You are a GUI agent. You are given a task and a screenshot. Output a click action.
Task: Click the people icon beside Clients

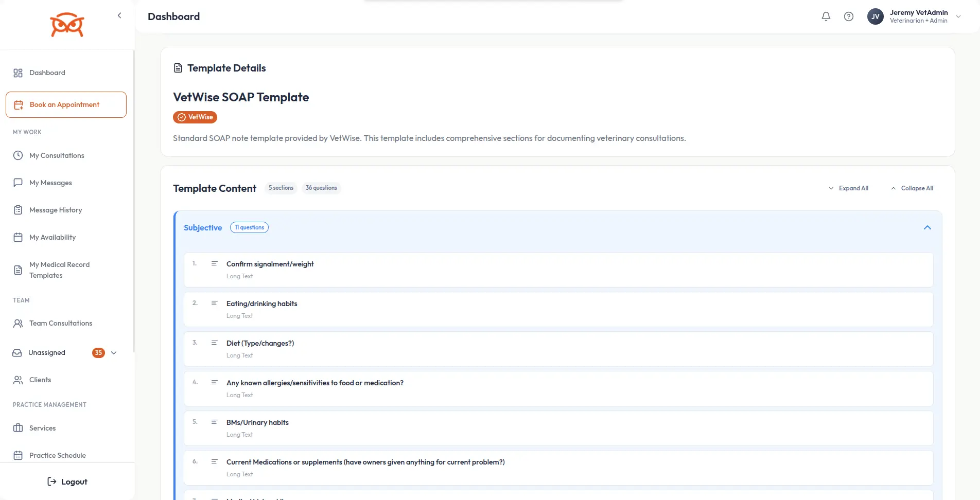pos(18,380)
